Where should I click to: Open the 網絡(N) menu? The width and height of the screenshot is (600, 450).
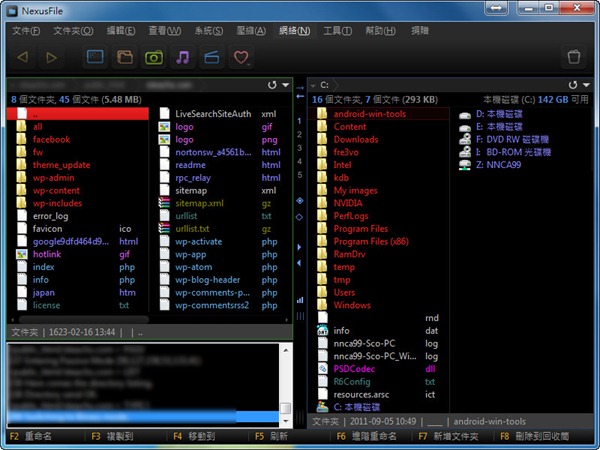click(x=290, y=31)
